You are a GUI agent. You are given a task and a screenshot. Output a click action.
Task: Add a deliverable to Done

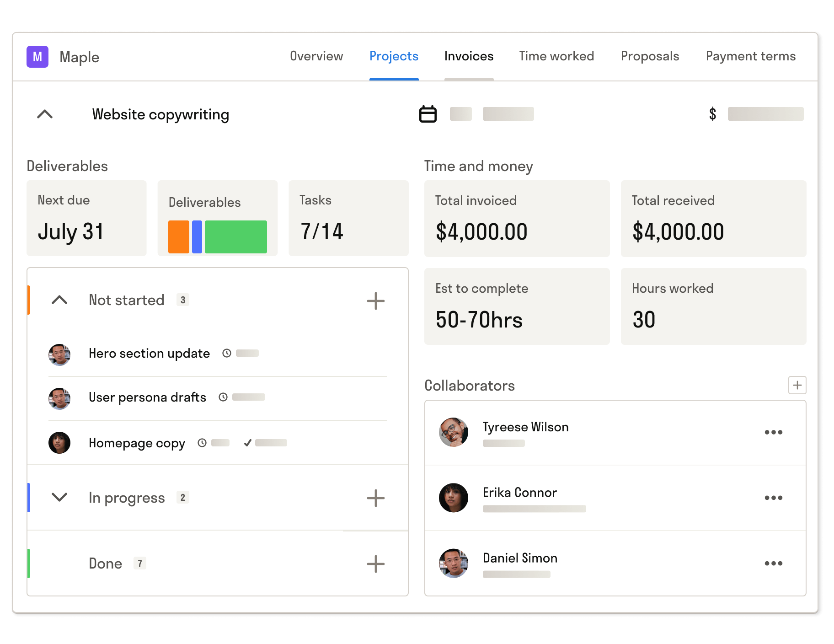tap(376, 564)
